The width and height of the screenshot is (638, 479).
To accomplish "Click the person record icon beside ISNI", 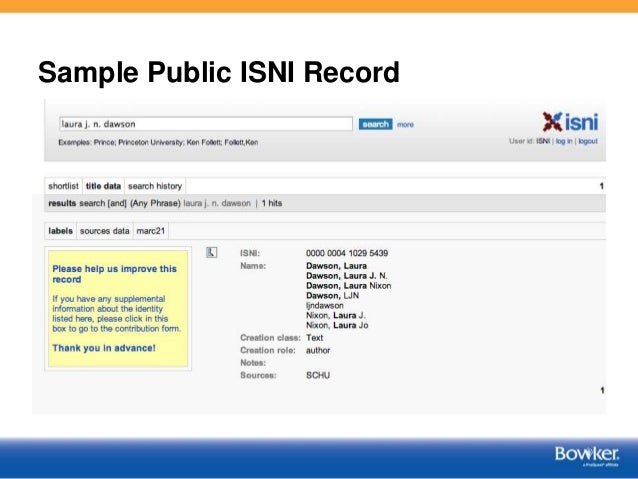I will [x=212, y=253].
